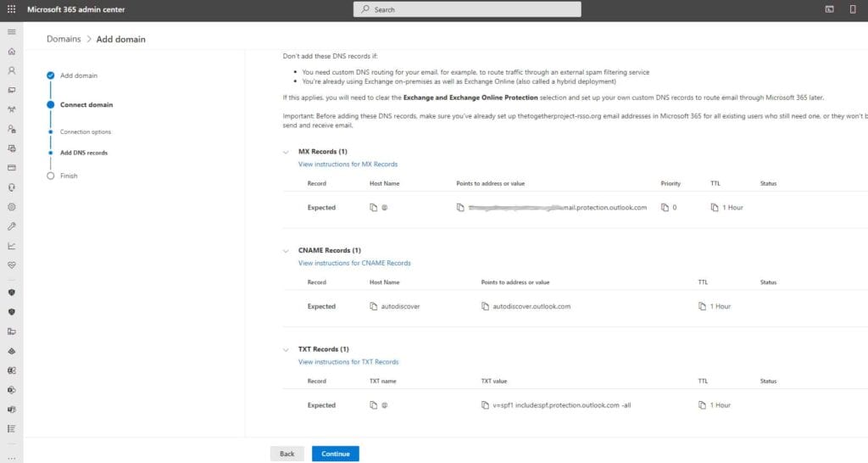Viewport: 868px width, 463px height.
Task: Click the v=spf1 include:spf.protection.outlook.com text
Action: pos(562,405)
